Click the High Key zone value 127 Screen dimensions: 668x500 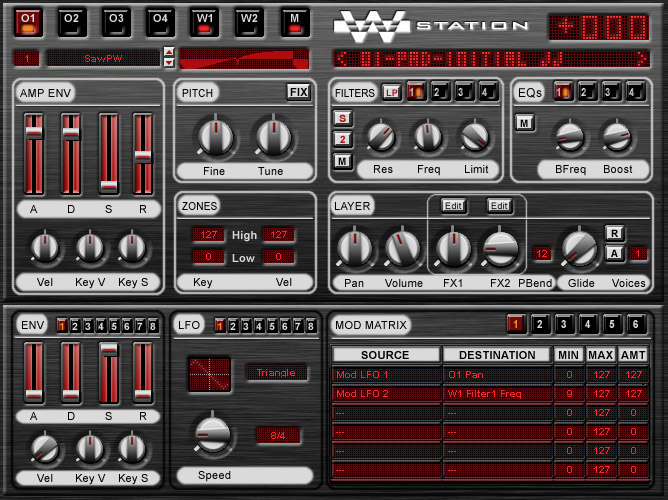tap(209, 235)
